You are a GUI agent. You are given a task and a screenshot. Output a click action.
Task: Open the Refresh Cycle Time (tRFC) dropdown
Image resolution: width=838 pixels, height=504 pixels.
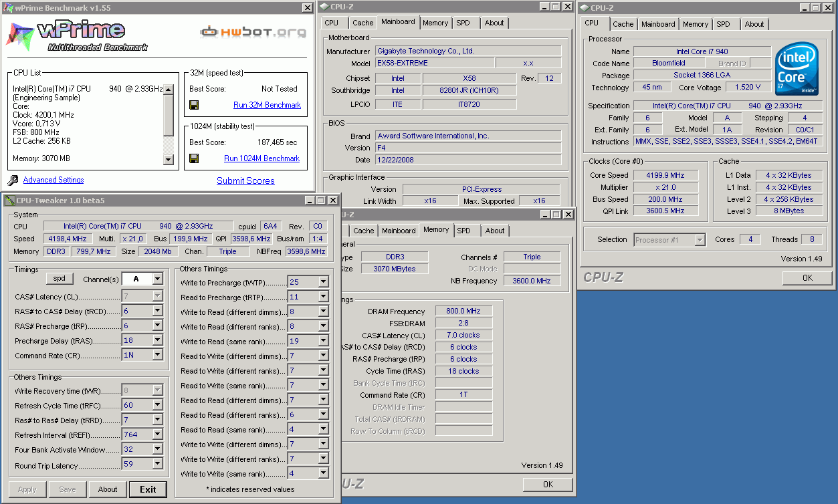pyautogui.click(x=157, y=405)
